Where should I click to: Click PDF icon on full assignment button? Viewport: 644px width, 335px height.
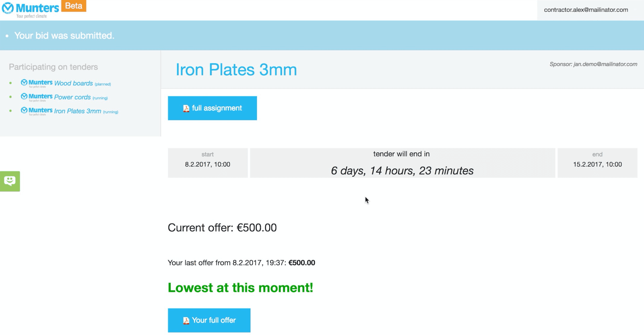click(x=186, y=109)
